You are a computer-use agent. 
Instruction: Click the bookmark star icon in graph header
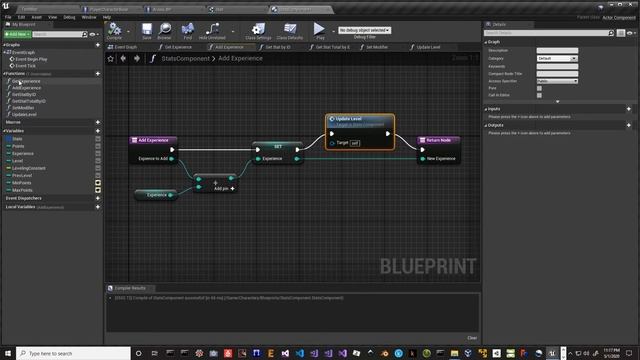click(x=111, y=59)
